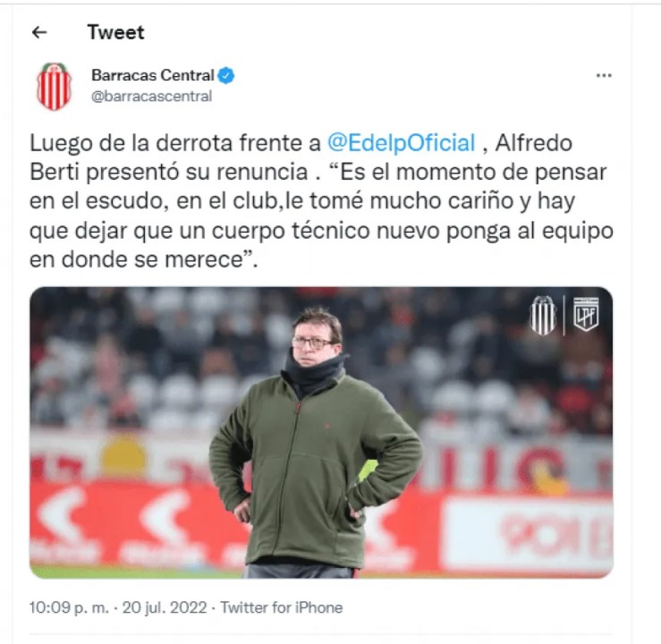Click the blue verified badge
The width and height of the screenshot is (661, 644).
pyautogui.click(x=226, y=75)
